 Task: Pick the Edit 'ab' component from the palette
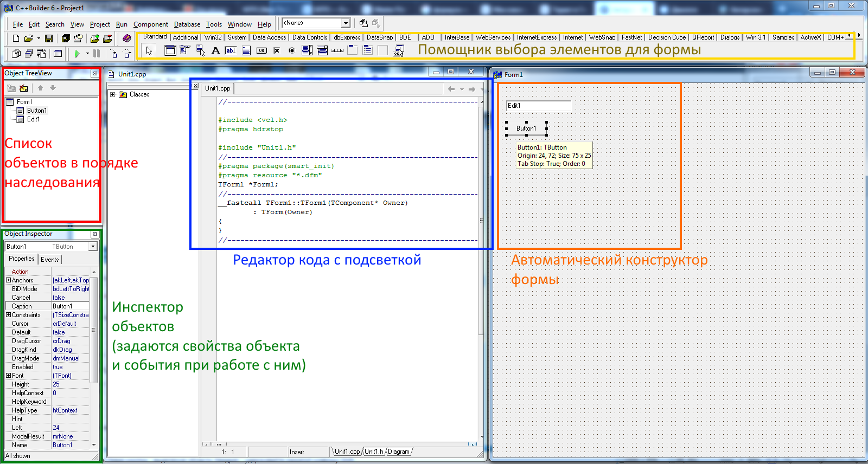[231, 50]
